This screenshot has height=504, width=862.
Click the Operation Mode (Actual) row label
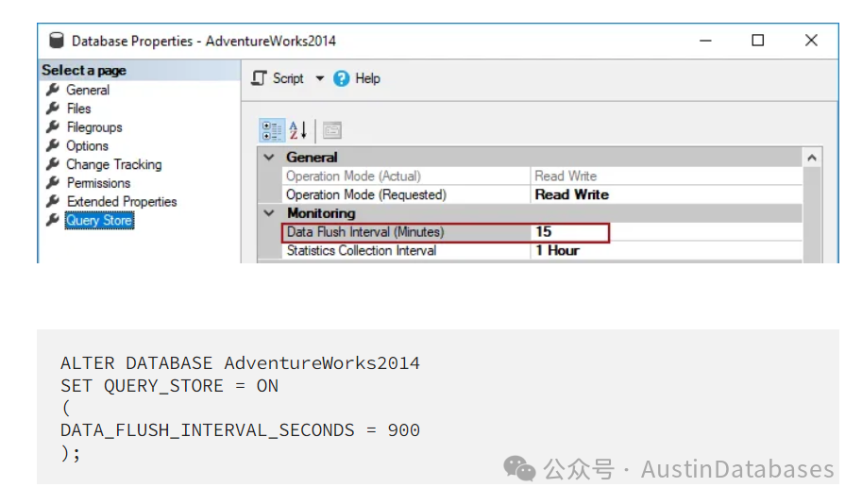[353, 176]
